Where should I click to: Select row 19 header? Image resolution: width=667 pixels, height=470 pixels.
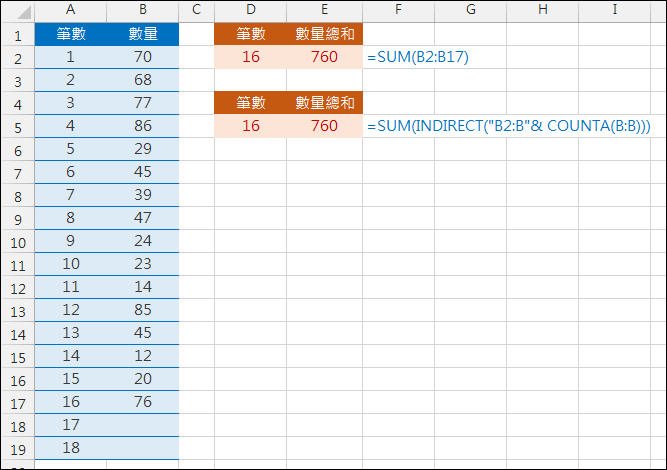(17, 448)
